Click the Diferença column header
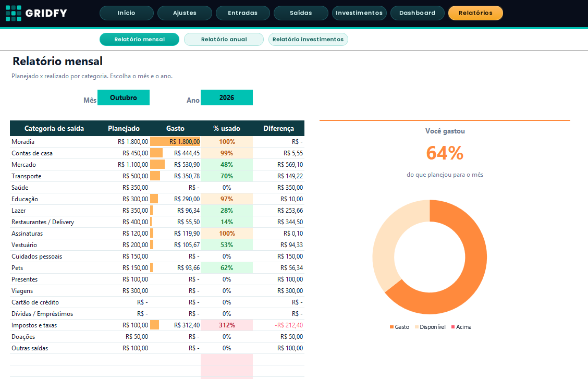This screenshot has height=379, width=588. point(279,128)
